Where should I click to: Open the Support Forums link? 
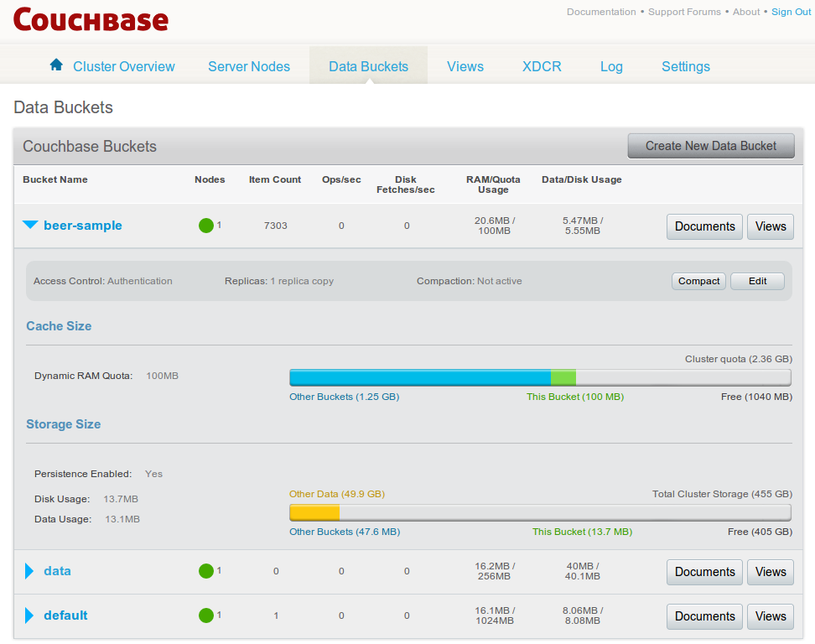click(686, 12)
